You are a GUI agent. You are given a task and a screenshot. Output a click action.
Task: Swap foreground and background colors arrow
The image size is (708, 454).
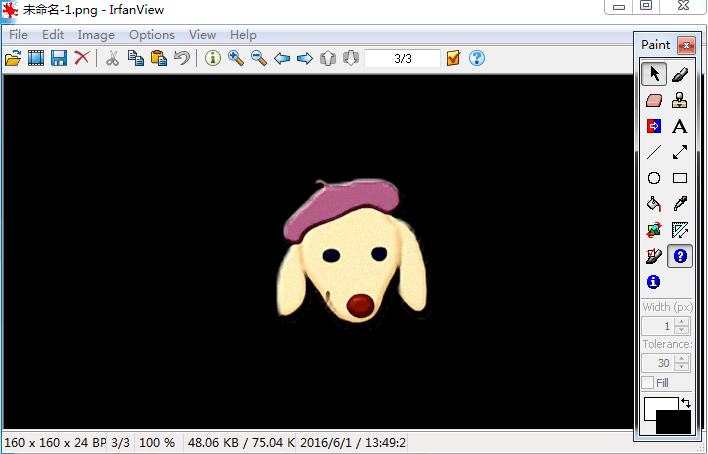(686, 403)
